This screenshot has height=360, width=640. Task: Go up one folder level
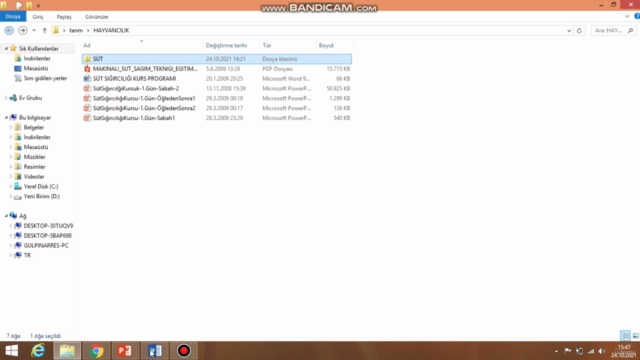point(44,31)
